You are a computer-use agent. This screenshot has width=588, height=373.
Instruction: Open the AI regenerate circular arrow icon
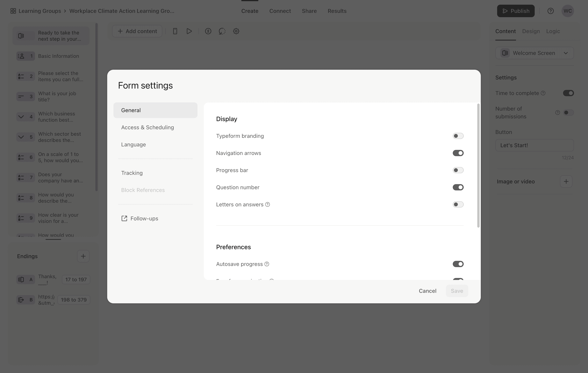222,31
